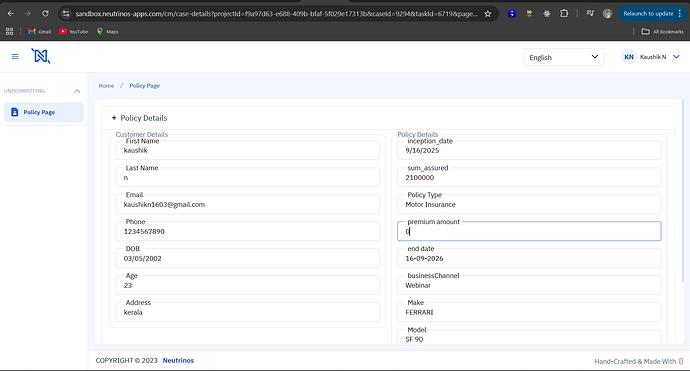Click the Policy Page breadcrumb
This screenshot has width=690, height=371.
click(144, 85)
